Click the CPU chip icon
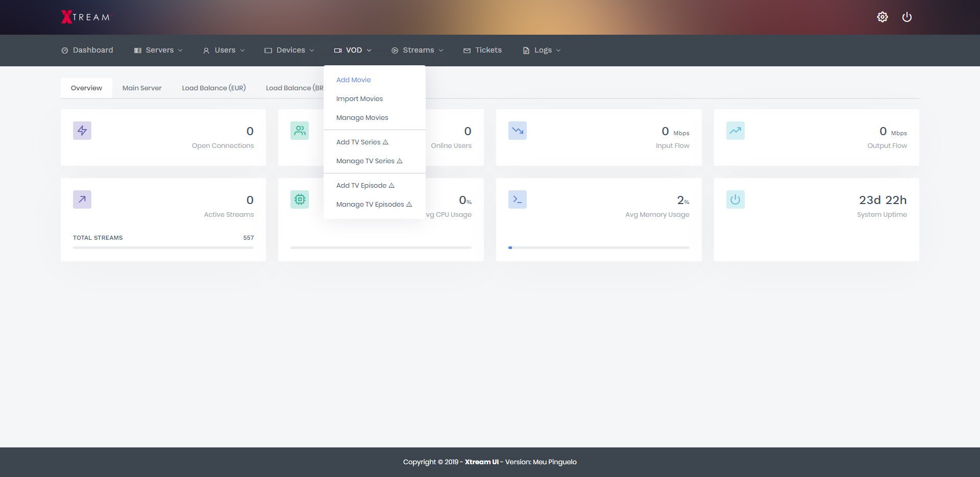Screen dimensions: 980x477 point(300,199)
